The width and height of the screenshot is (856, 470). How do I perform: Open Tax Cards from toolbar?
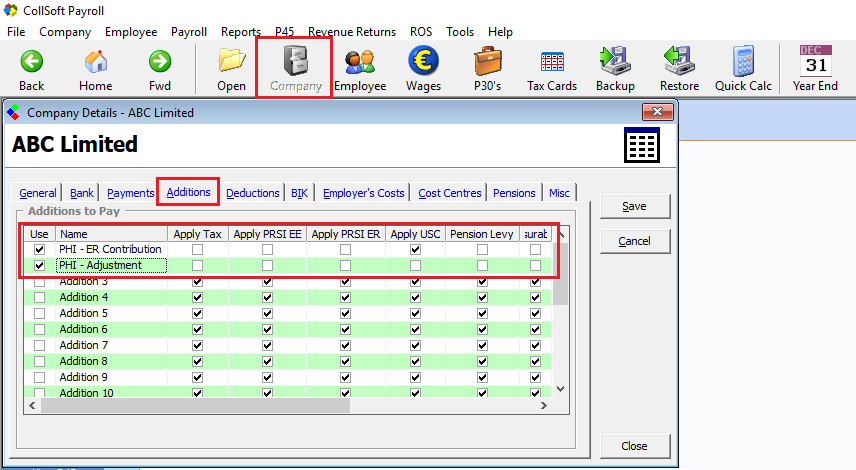point(552,62)
